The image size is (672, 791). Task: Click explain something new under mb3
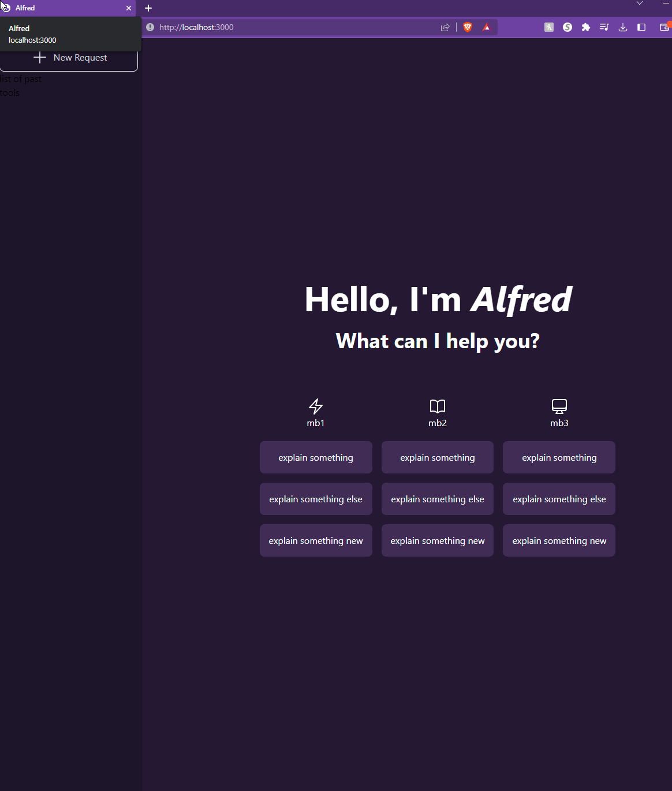[x=558, y=540]
